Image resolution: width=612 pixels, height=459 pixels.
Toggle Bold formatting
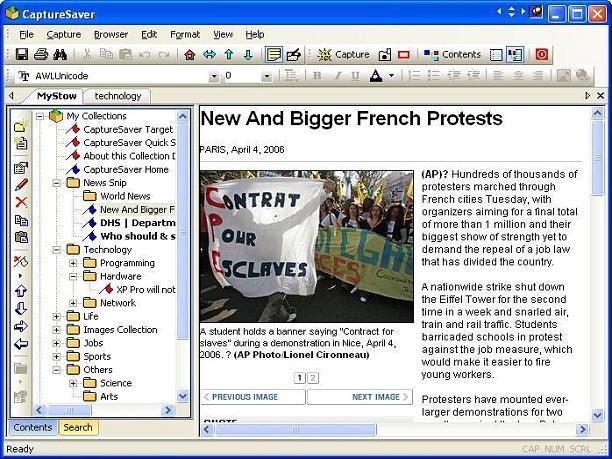317,76
